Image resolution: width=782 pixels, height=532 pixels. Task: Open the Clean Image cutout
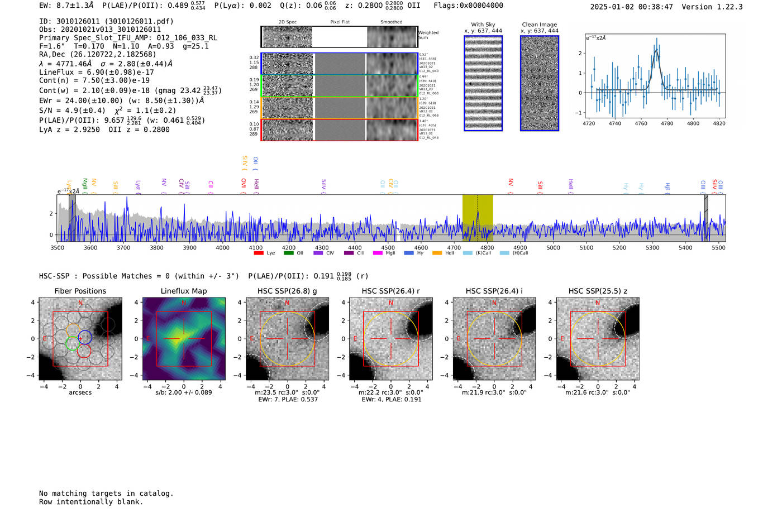click(540, 83)
